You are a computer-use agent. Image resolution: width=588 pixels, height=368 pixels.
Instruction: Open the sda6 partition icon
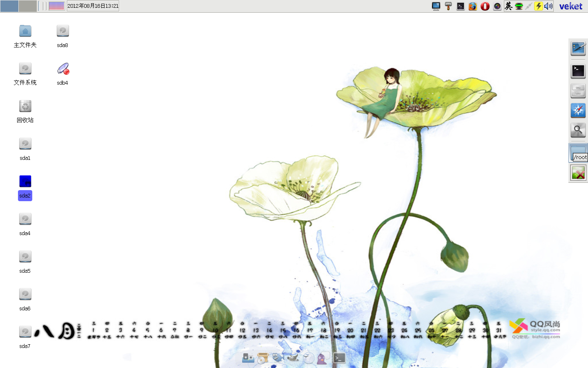25,294
